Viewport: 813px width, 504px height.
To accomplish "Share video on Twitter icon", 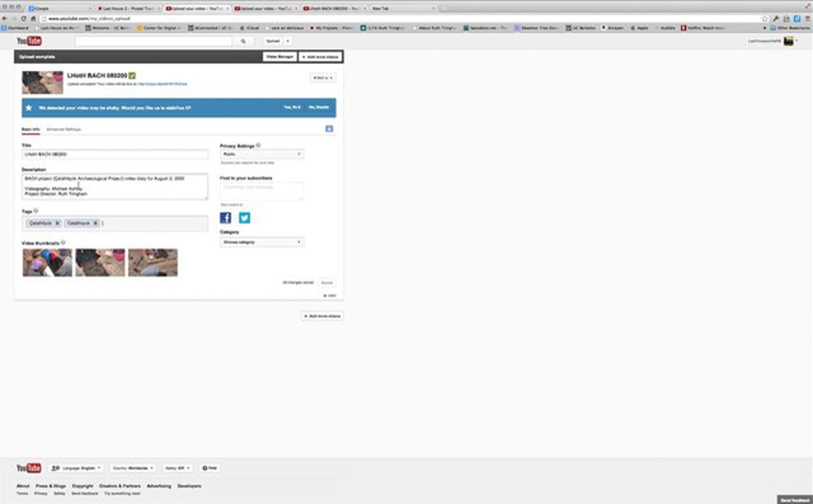I will click(x=244, y=218).
